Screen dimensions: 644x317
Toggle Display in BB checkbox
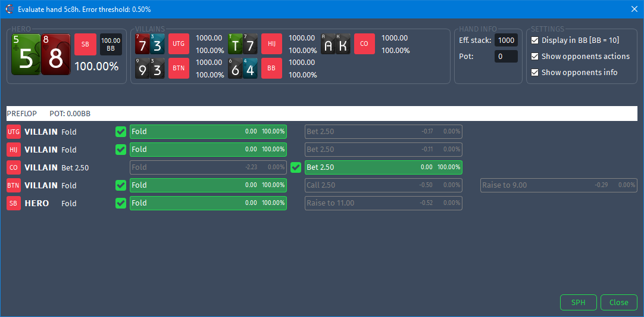tap(534, 41)
